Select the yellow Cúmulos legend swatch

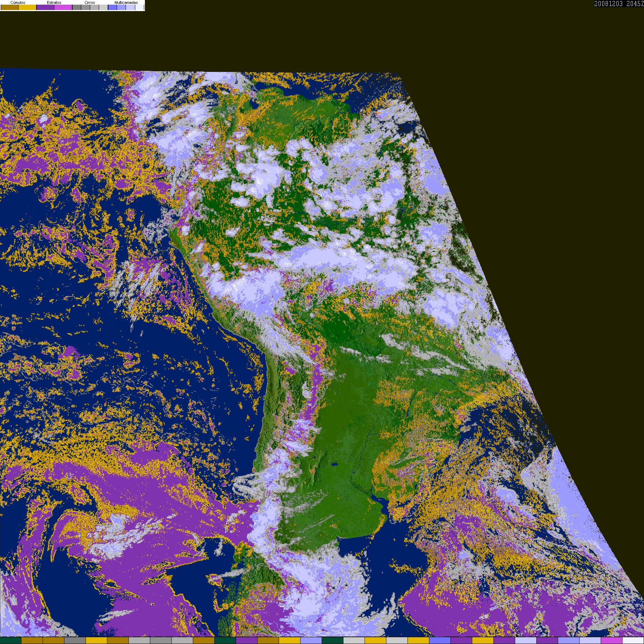pos(28,8)
